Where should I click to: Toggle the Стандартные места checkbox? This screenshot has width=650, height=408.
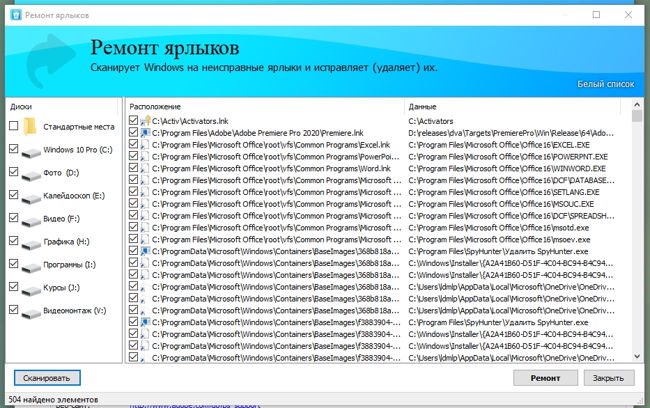pos(14,125)
